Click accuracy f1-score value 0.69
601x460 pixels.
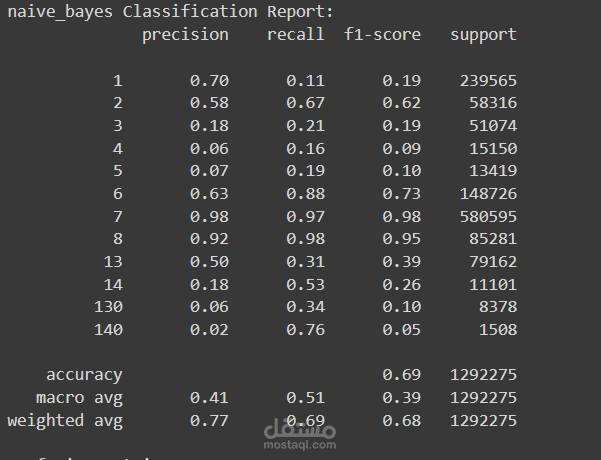[402, 375]
